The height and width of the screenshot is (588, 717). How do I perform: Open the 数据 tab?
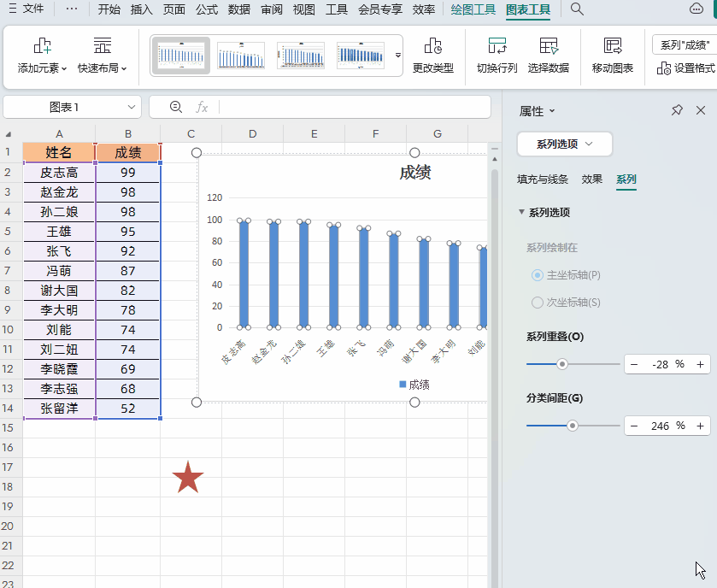point(239,9)
